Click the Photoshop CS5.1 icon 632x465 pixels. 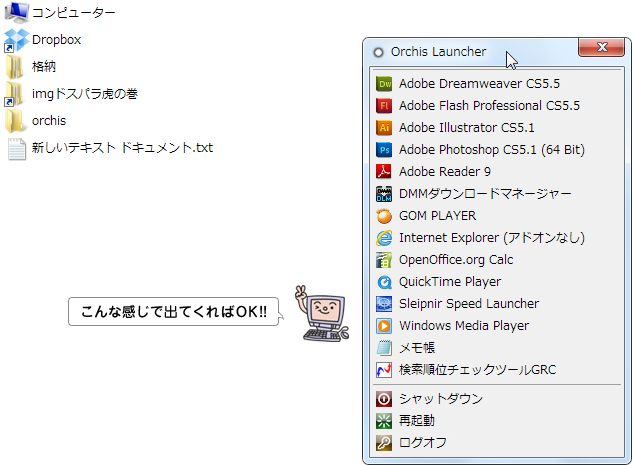(x=384, y=149)
